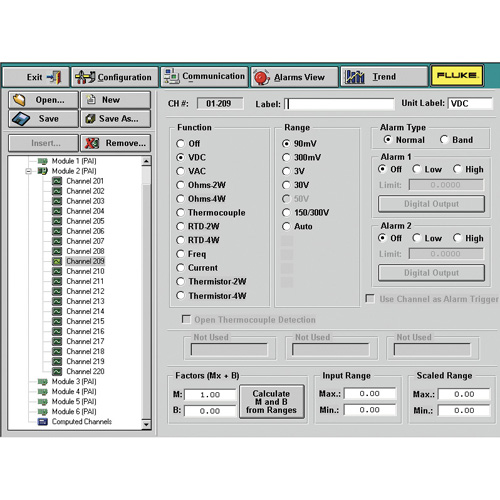Click the Fluke logo button
Image resolution: width=500 pixels, height=500 pixels.
457,76
